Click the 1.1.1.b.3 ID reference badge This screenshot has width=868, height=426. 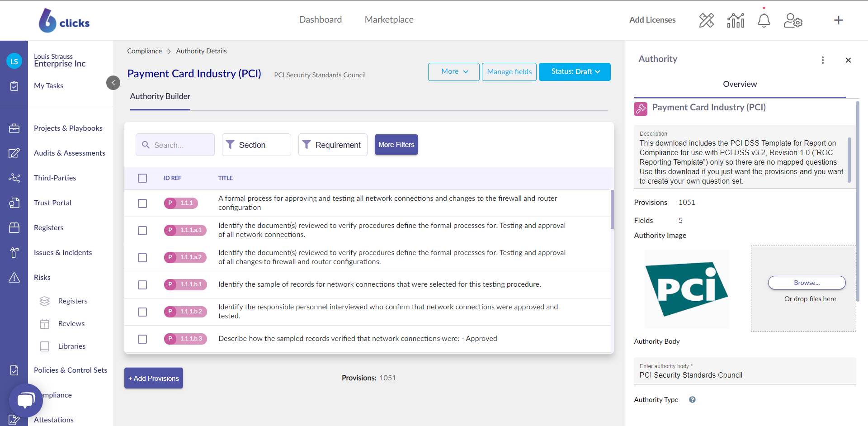coord(185,339)
